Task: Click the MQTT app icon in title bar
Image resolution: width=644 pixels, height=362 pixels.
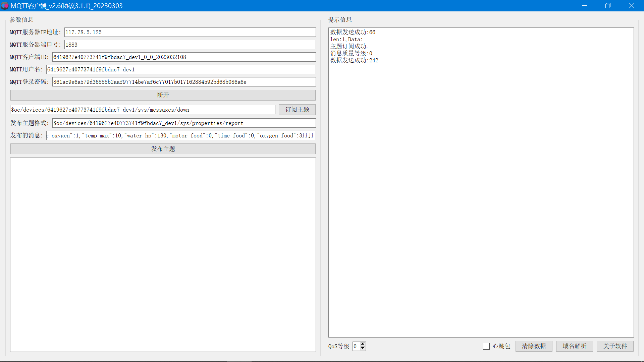Action: 5,6
